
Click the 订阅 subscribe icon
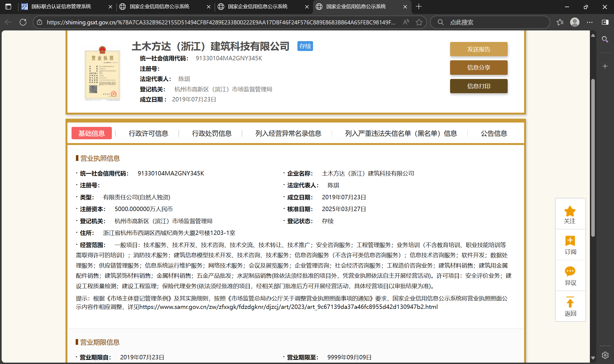pyautogui.click(x=570, y=241)
